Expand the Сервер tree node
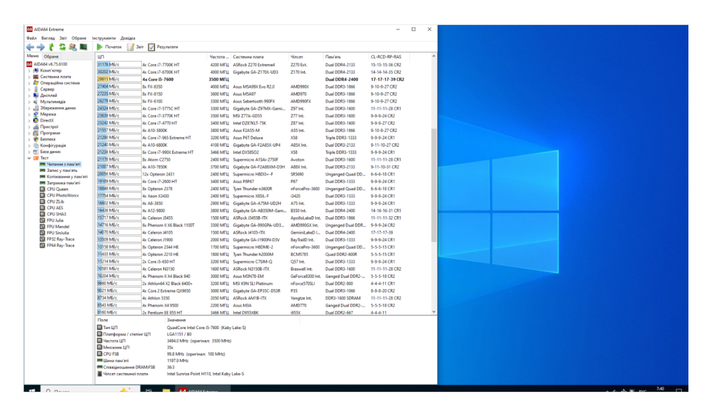 coord(29,89)
